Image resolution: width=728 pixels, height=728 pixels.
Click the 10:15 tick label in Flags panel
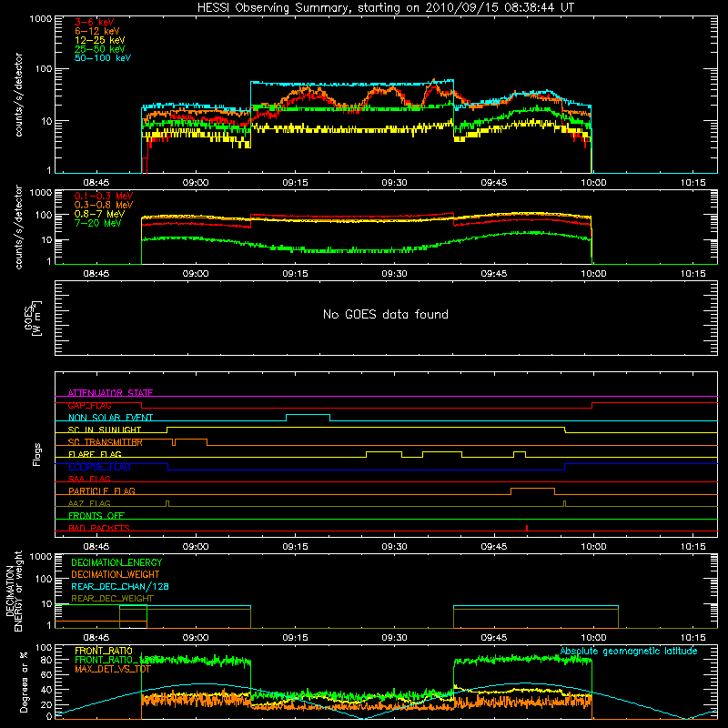pyautogui.click(x=693, y=547)
